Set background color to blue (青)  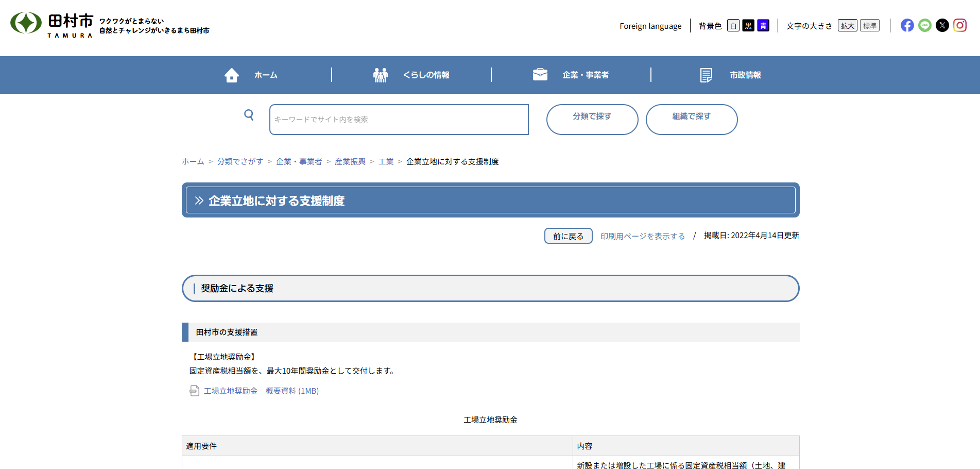click(x=763, y=26)
